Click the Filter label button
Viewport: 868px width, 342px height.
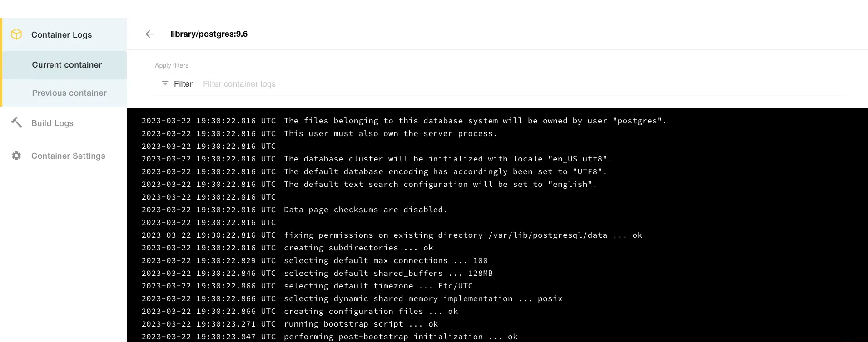click(x=183, y=84)
